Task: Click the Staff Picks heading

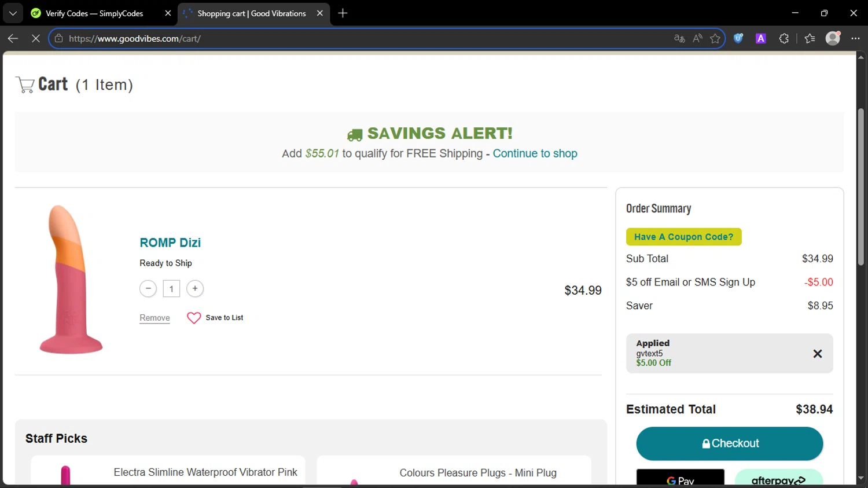Action: 56,439
